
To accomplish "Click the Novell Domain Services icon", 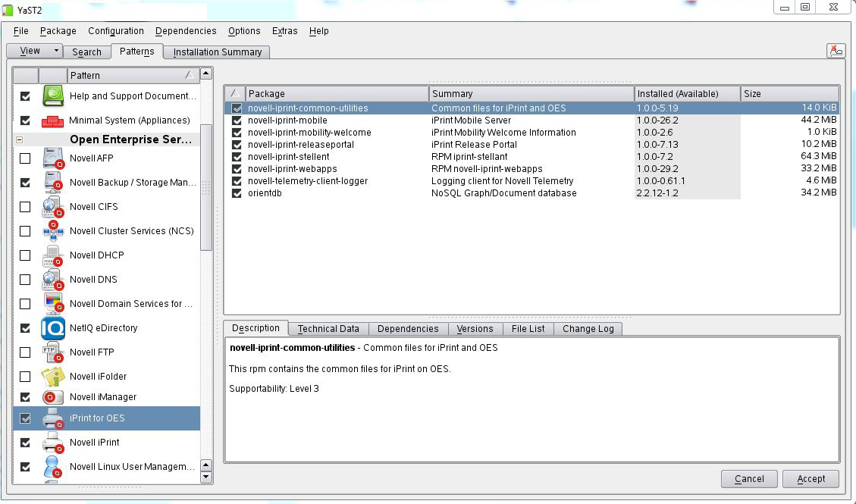I will coord(53,304).
